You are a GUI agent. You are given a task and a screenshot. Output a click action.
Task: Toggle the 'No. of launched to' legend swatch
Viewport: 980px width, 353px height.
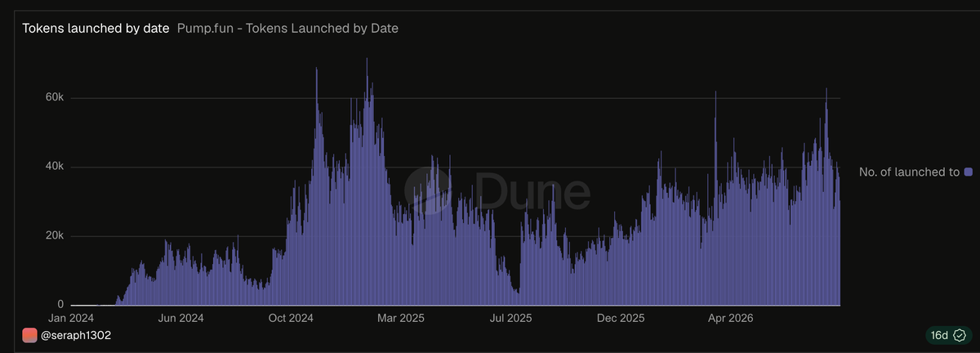click(969, 172)
